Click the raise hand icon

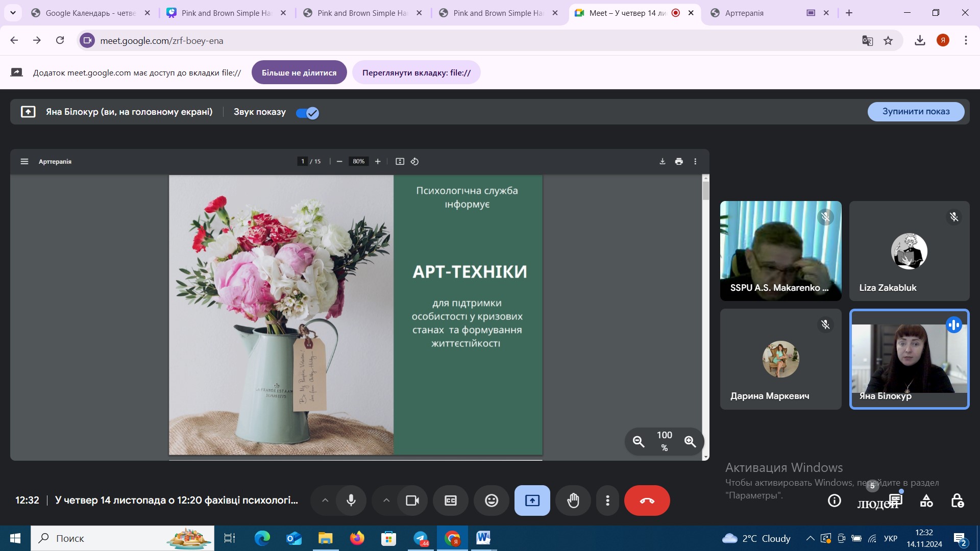[x=573, y=500]
